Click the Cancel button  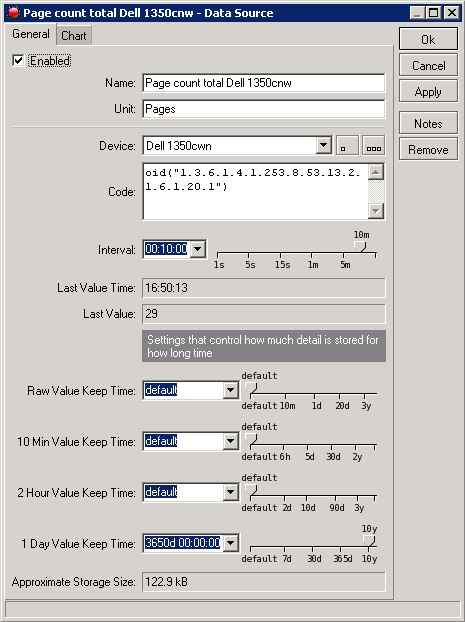pos(428,65)
